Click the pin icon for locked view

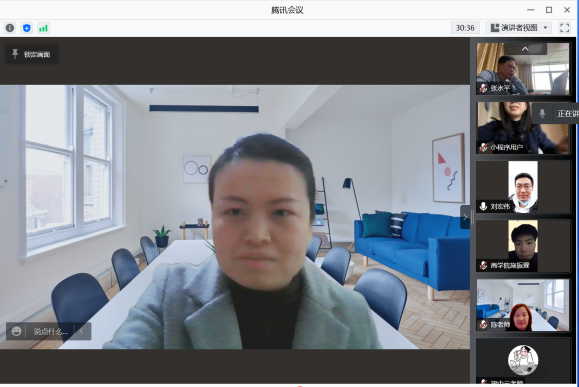15,54
